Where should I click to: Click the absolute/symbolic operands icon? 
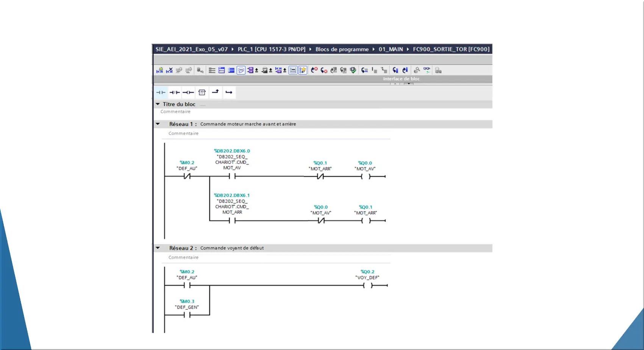(x=250, y=70)
